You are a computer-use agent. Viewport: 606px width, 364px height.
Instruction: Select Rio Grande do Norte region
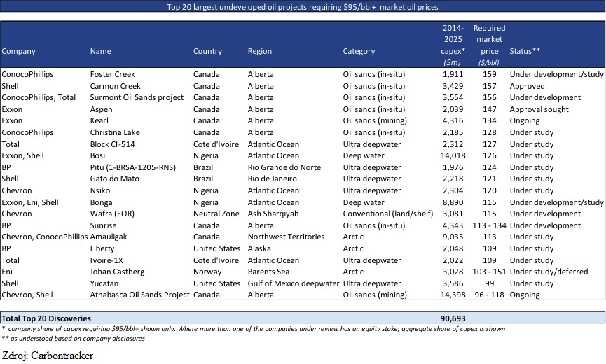pos(284,167)
